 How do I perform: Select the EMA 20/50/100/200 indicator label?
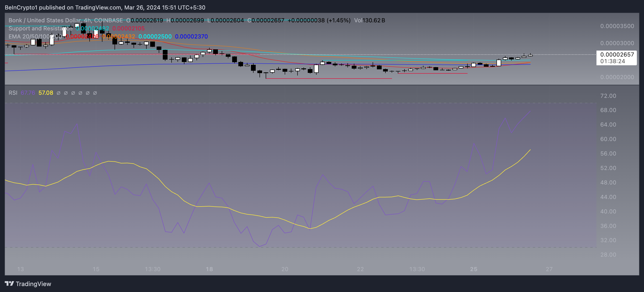tap(35, 37)
